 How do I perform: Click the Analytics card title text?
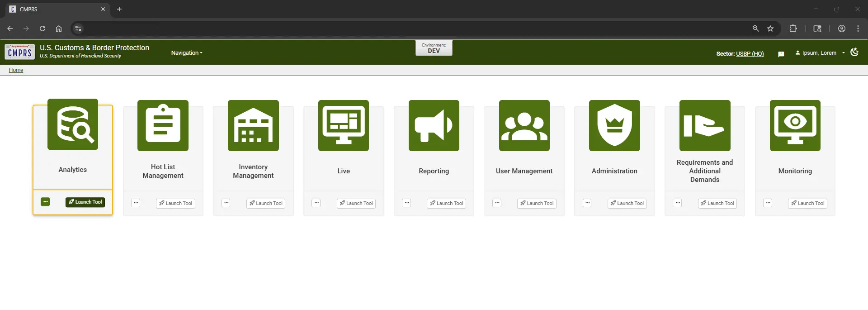73,170
